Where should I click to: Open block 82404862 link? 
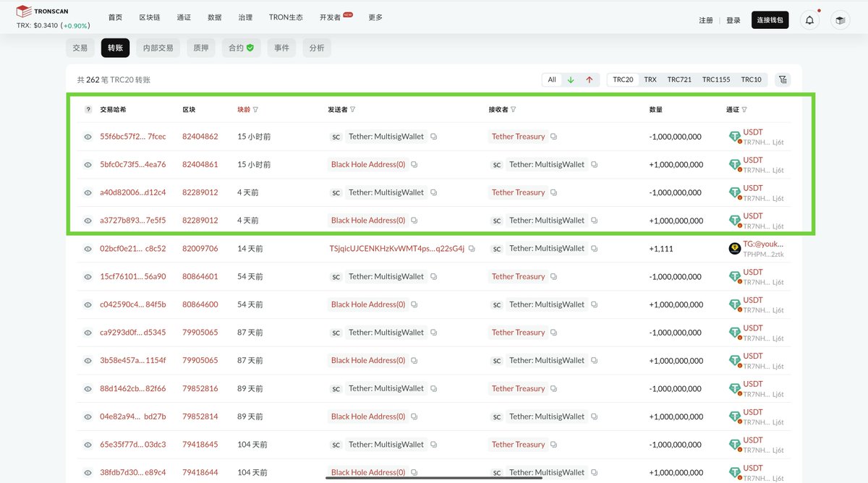[x=200, y=137]
